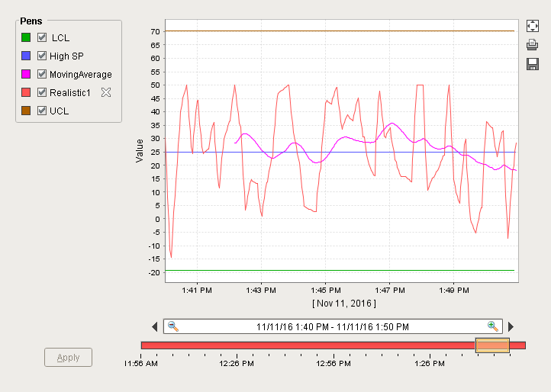The height and width of the screenshot is (392, 551).
Task: Click the zoom out magnifier icon
Action: pos(173,326)
